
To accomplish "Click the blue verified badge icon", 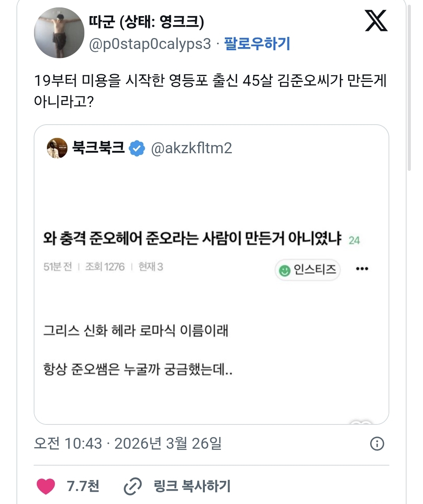I will [x=137, y=149].
